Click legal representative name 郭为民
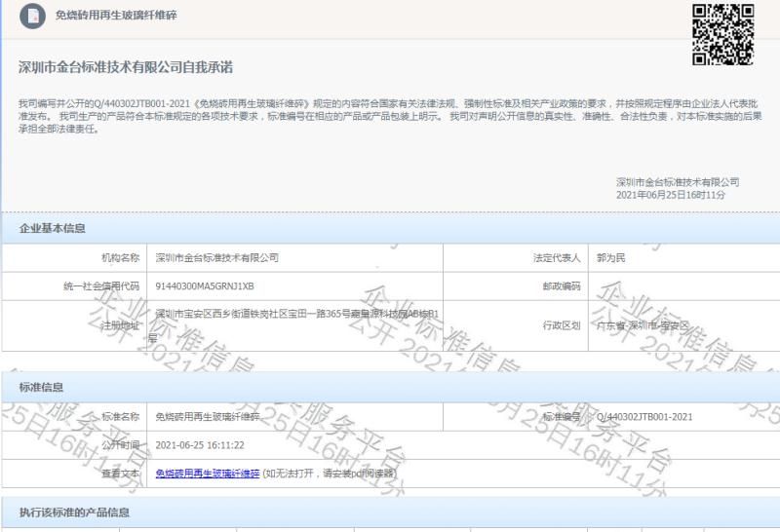The height and width of the screenshot is (532, 780). [611, 257]
